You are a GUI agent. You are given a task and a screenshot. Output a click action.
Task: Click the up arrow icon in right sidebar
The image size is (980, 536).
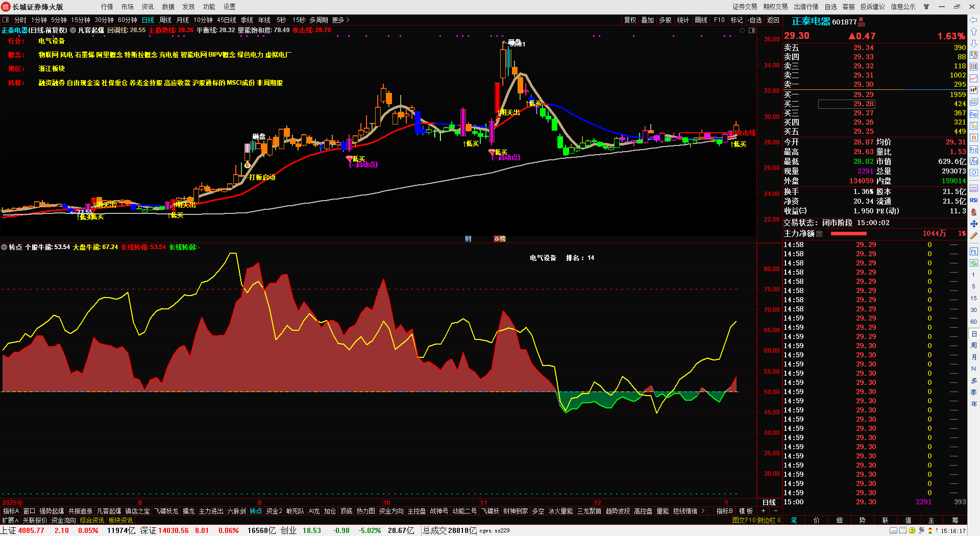pos(973,32)
